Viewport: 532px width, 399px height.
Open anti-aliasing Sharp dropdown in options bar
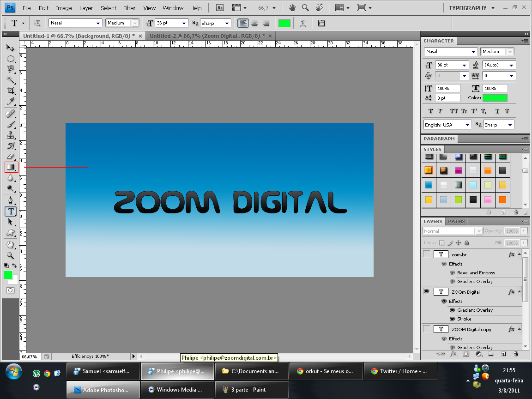point(227,23)
